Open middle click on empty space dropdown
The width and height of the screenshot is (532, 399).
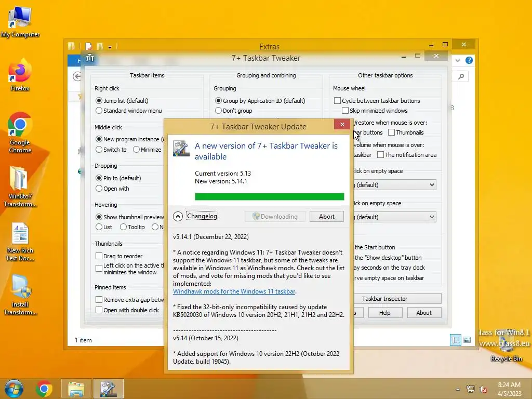click(x=395, y=217)
